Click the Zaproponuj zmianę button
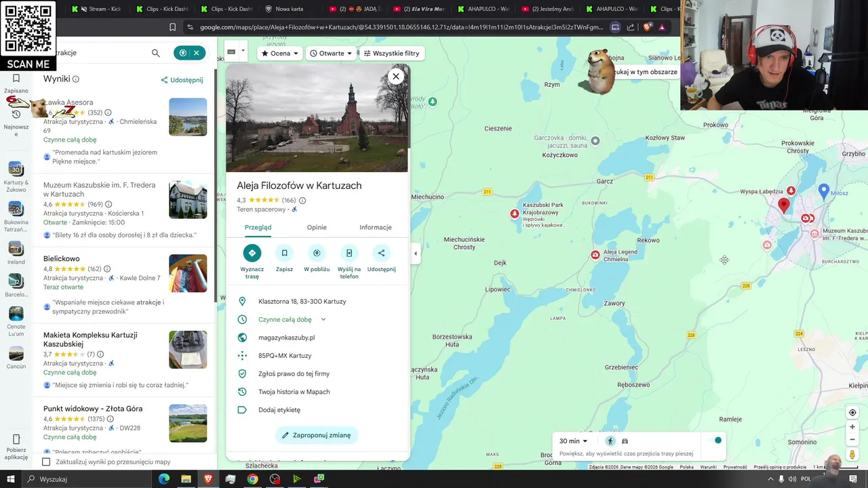Image resolution: width=868 pixels, height=488 pixels. pos(317,435)
